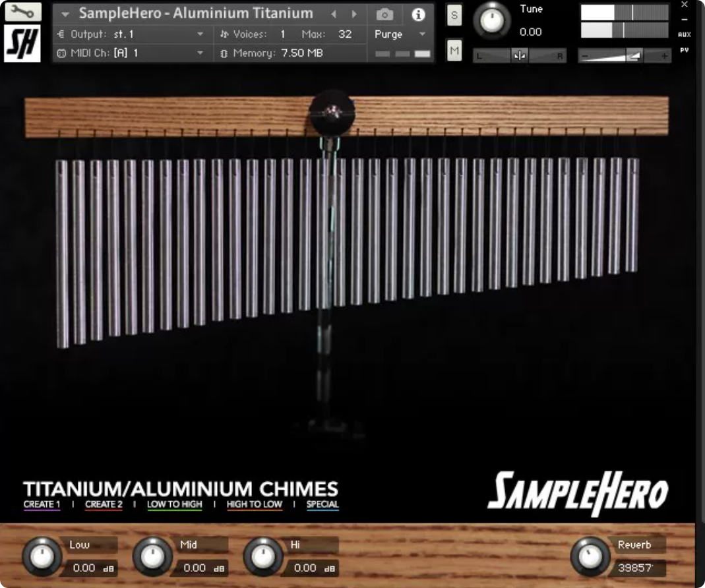Screen dimensions: 705x588
Task: Click the SampleHero brand logo
Action: point(578,493)
